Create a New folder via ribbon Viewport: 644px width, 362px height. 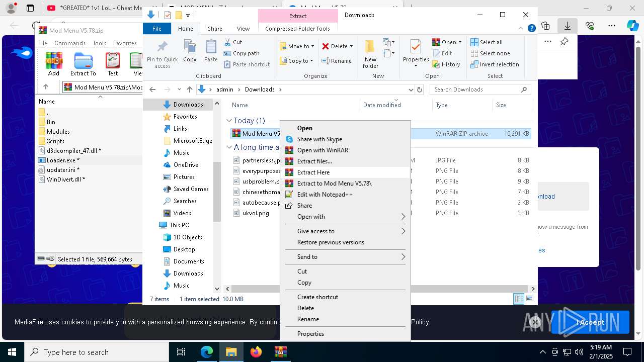click(x=370, y=54)
